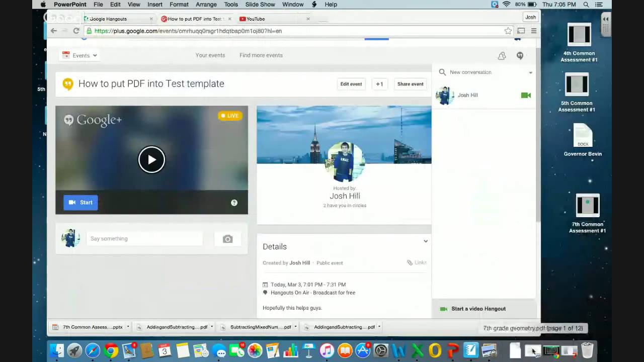
Task: Open 4th Common Assessment #1 desktop file
Action: 579,43
